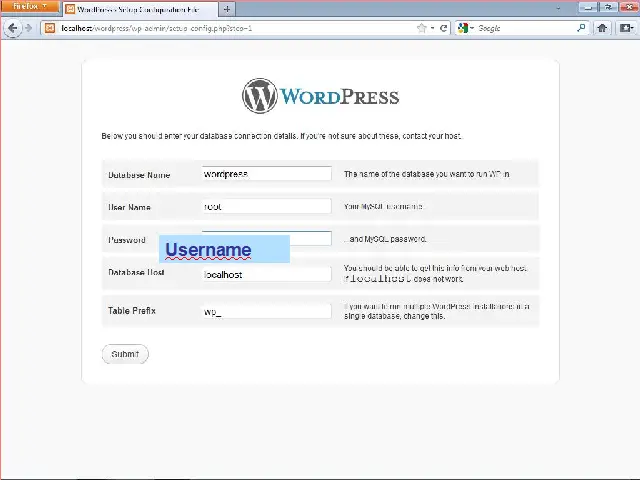Click the browser Forward arrow button

coord(28,28)
